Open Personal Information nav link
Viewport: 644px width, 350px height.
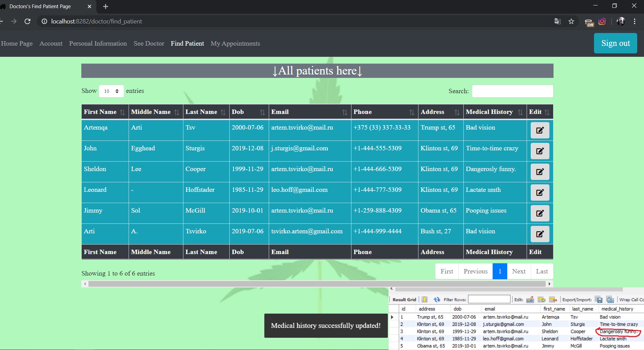click(98, 44)
